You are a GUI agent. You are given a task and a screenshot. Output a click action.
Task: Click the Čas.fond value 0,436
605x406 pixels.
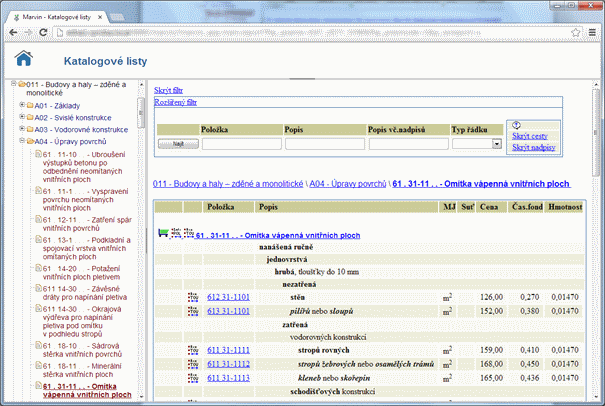click(529, 378)
